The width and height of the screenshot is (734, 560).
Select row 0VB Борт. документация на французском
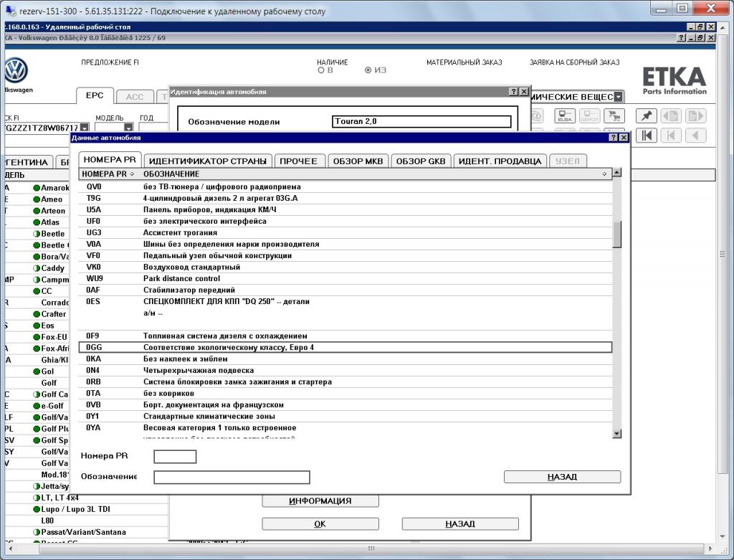tap(345, 405)
